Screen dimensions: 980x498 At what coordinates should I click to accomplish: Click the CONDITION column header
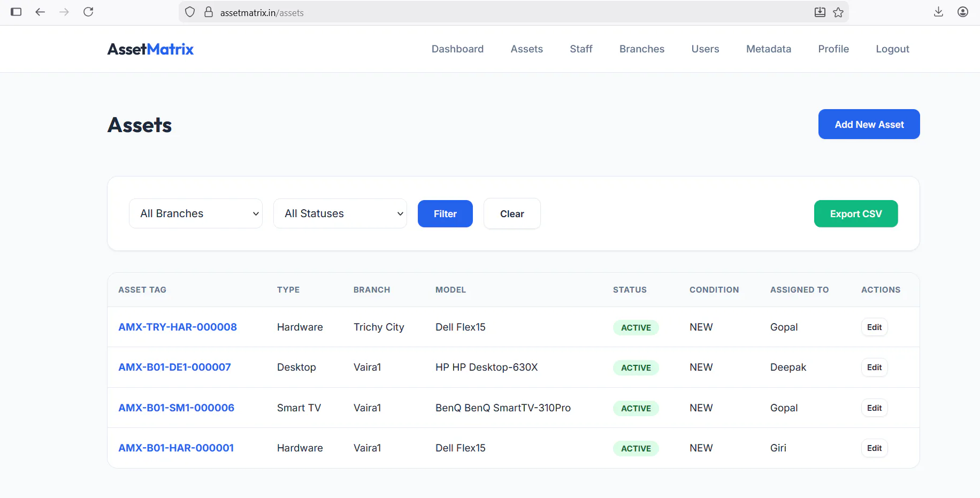[714, 289]
